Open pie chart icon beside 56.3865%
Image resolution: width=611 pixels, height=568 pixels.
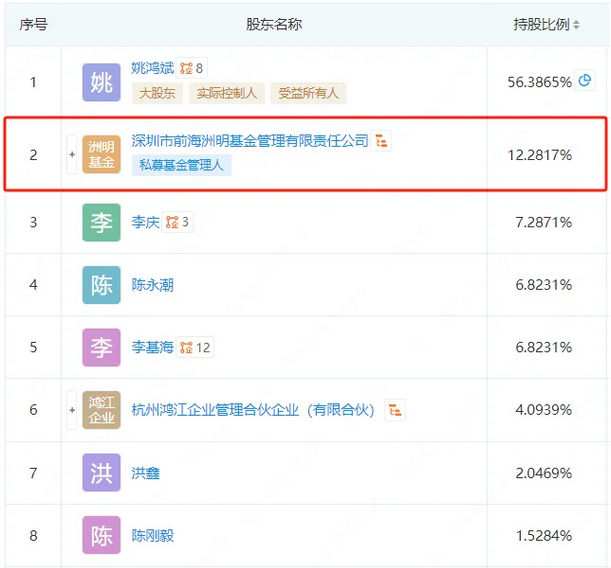(585, 81)
